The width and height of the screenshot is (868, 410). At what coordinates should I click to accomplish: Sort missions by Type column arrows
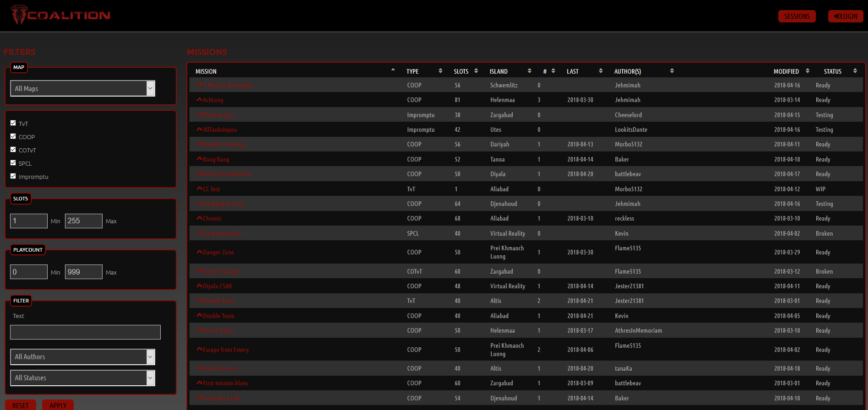pos(440,71)
